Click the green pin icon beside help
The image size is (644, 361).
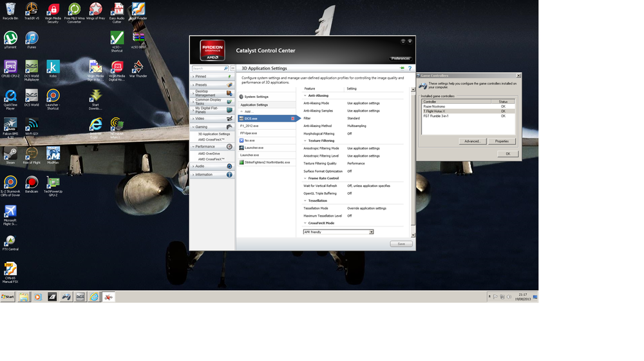pyautogui.click(x=402, y=68)
